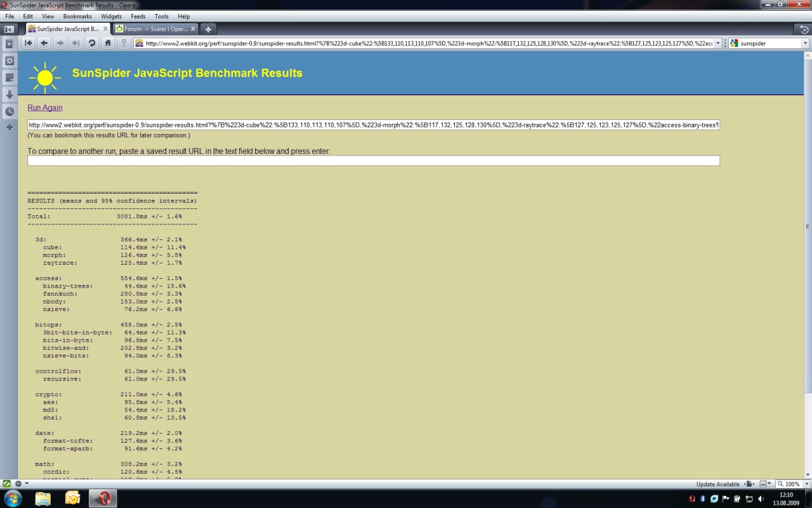Switch to the SunSpider JavaScript tab
This screenshot has height=508, width=812.
(x=68, y=29)
